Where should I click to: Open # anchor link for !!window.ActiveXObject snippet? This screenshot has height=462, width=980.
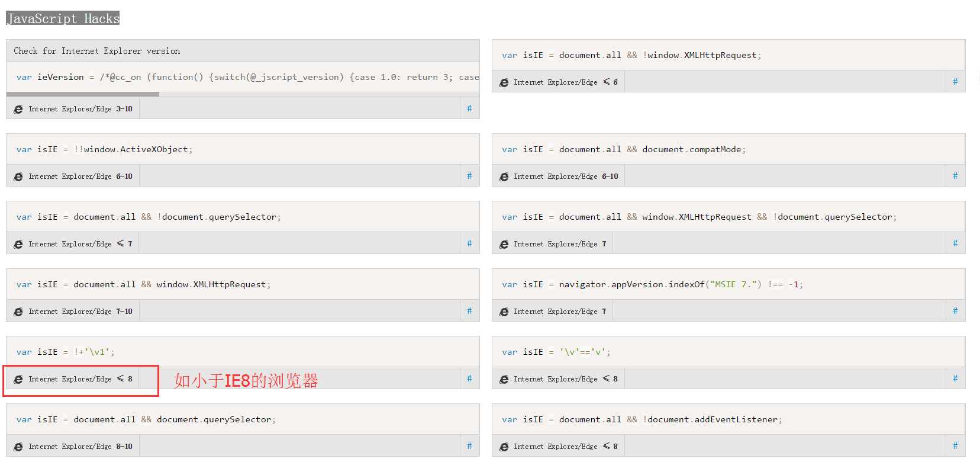point(469,176)
